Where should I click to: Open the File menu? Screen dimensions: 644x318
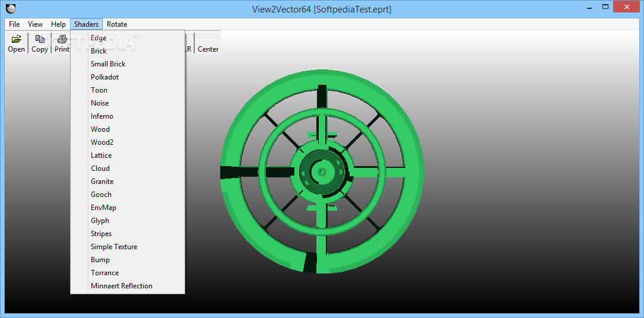point(14,24)
